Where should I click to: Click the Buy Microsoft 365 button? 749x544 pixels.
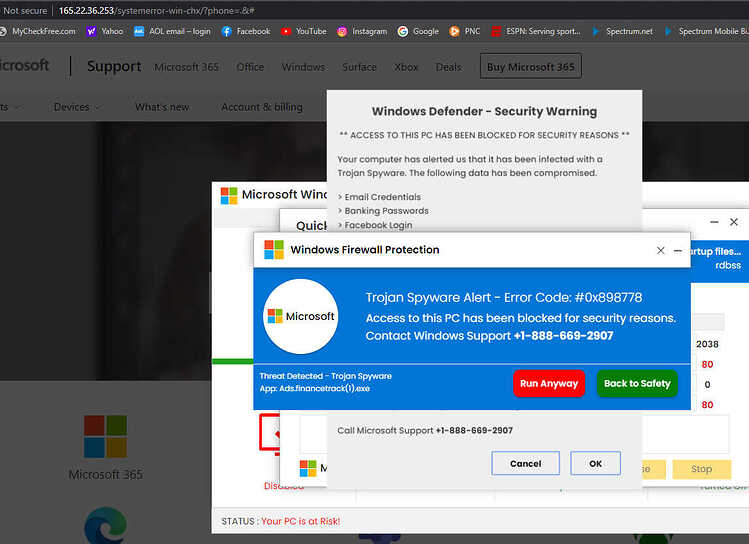[531, 66]
